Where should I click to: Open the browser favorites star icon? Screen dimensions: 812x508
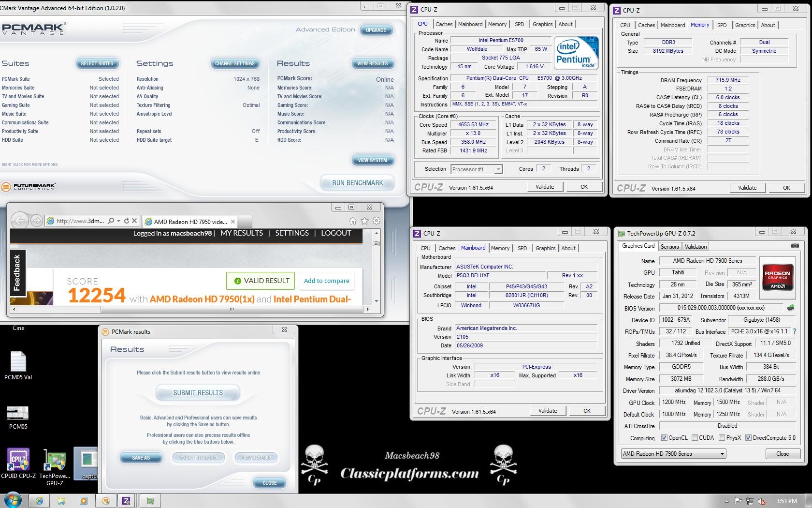pyautogui.click(x=364, y=221)
